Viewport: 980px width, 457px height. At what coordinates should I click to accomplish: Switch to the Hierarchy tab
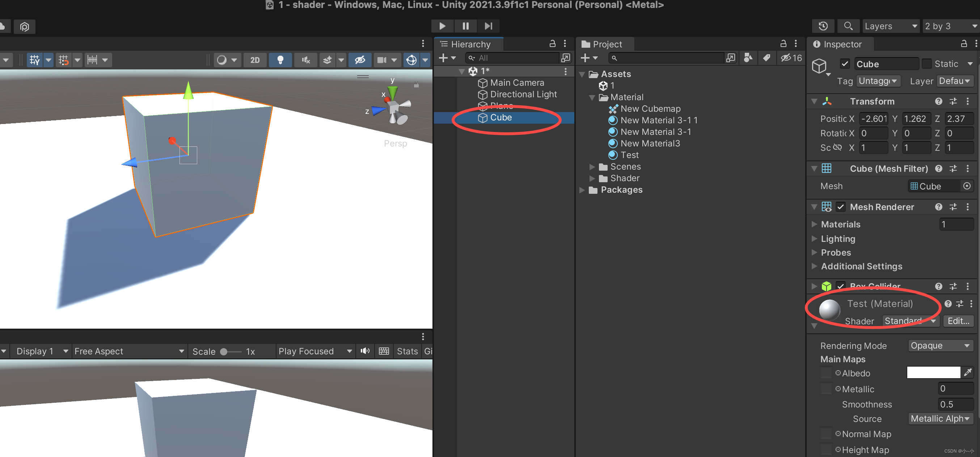click(x=470, y=44)
